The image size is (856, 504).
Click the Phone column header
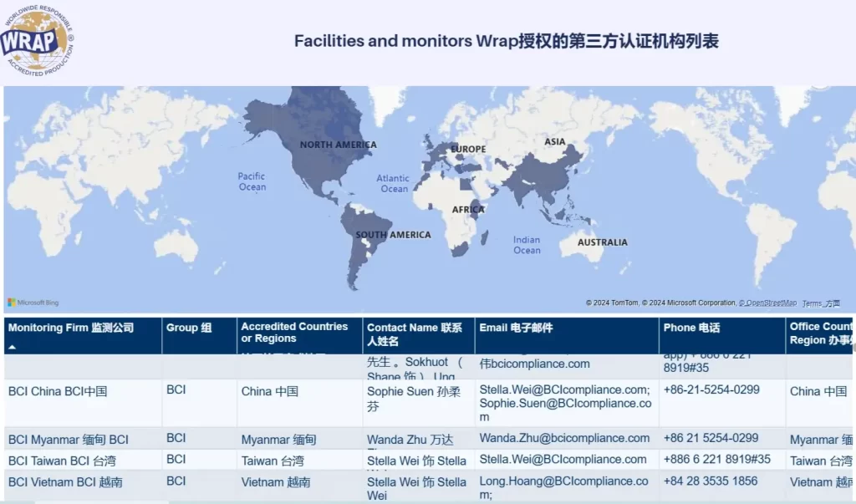[x=691, y=328]
